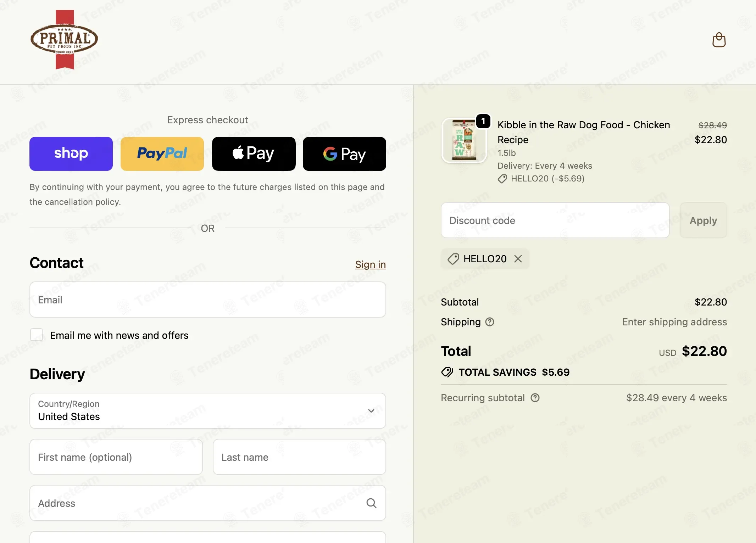The image size is (756, 543).
Task: Remove the HELLO20 discount code
Action: point(518,259)
